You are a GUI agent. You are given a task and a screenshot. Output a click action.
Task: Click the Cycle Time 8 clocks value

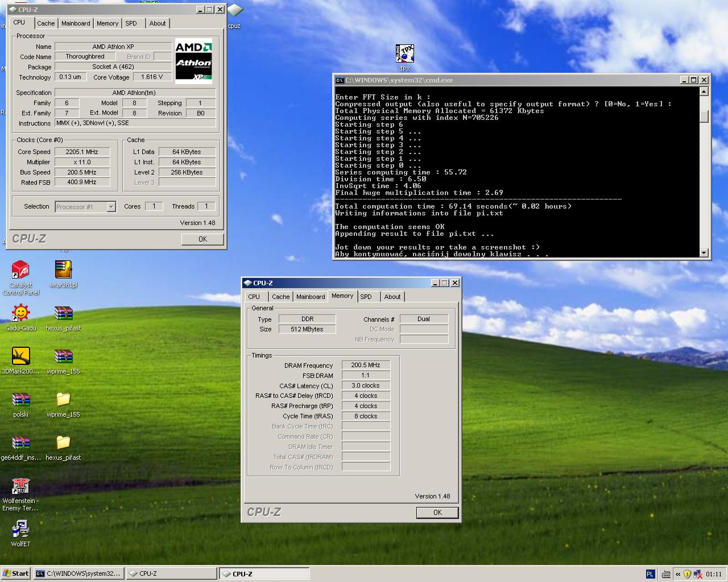tap(366, 417)
